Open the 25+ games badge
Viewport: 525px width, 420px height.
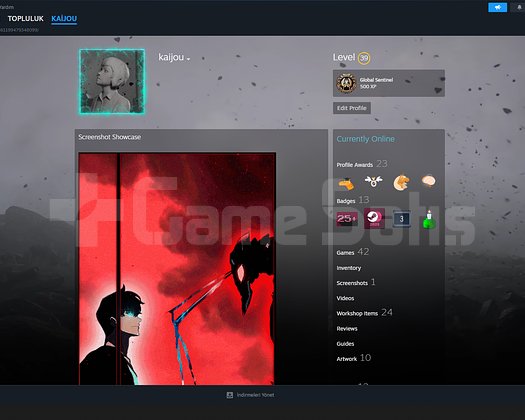[x=347, y=219]
